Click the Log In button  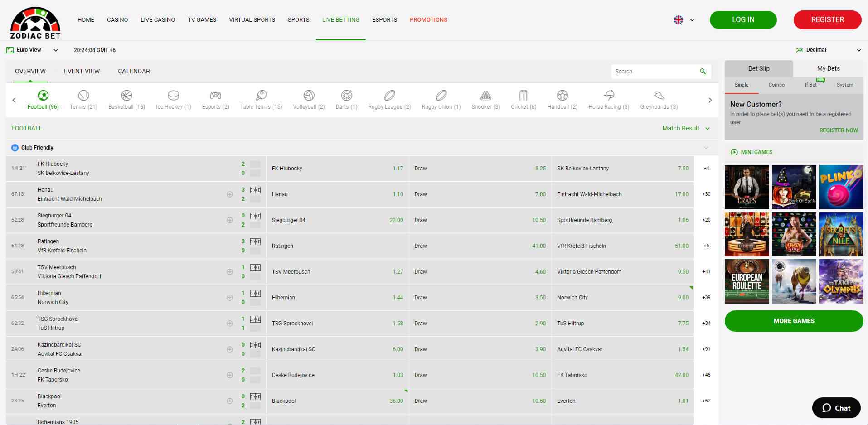(x=743, y=20)
